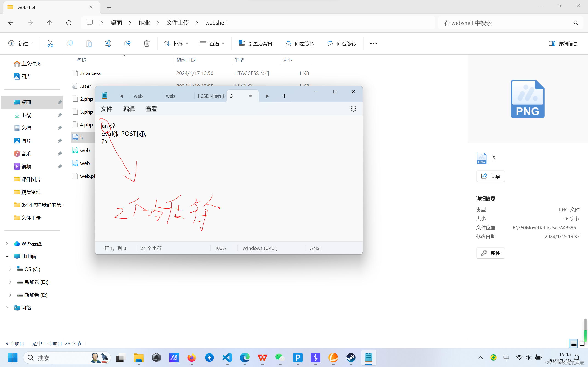Viewport: 588px width, 367px height.
Task: Unpin 桌面 from quick access
Action: pos(60,102)
